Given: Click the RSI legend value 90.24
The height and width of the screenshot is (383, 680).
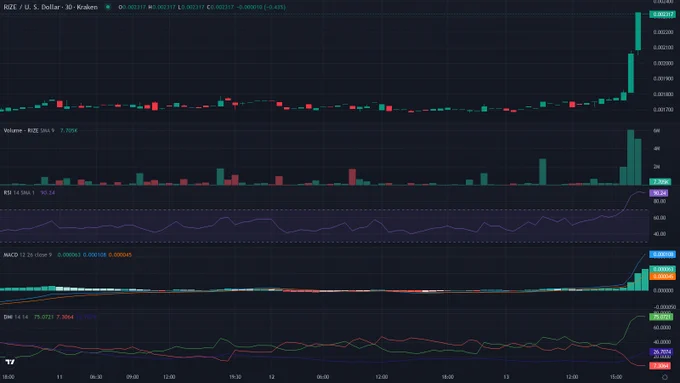Looking at the screenshot, I should coord(48,193).
